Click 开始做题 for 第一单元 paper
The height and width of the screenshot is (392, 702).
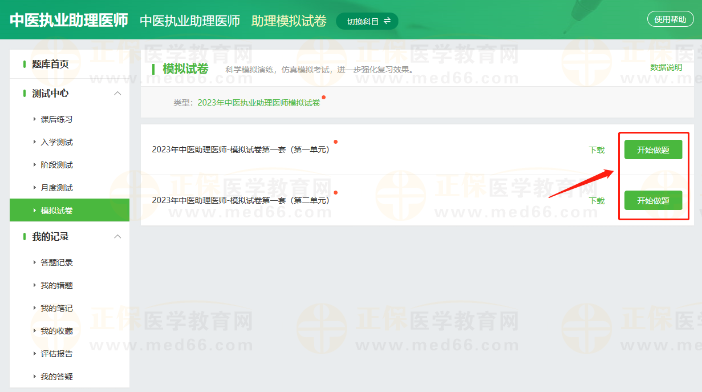[653, 149]
